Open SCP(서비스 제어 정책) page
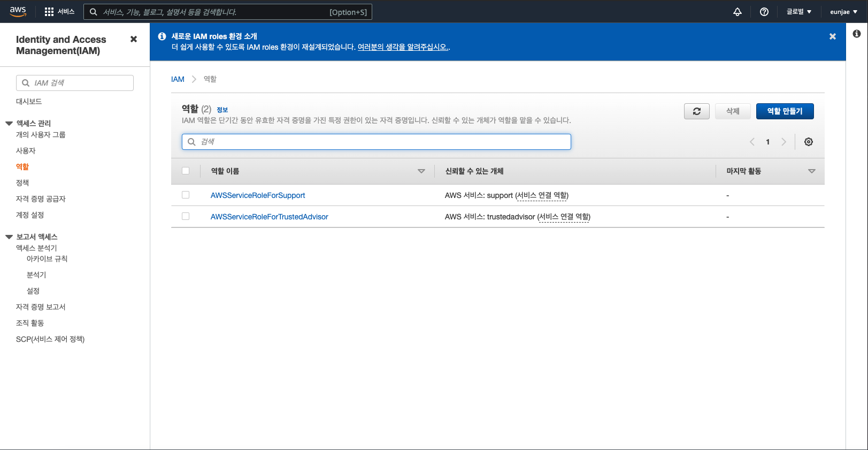 pos(50,339)
